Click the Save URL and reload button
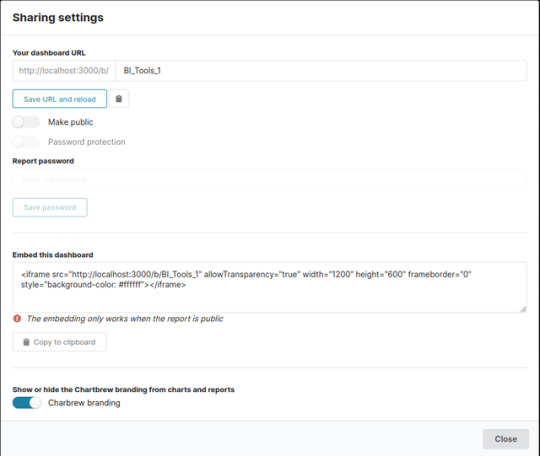 pyautogui.click(x=60, y=99)
